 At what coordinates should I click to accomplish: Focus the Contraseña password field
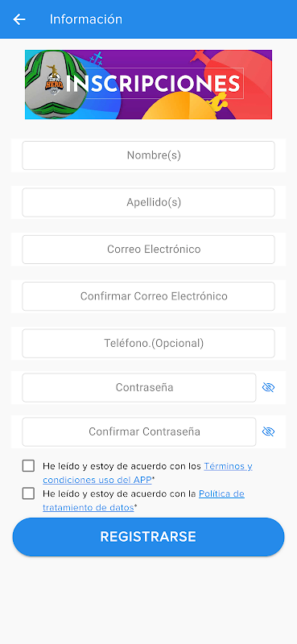tap(139, 387)
